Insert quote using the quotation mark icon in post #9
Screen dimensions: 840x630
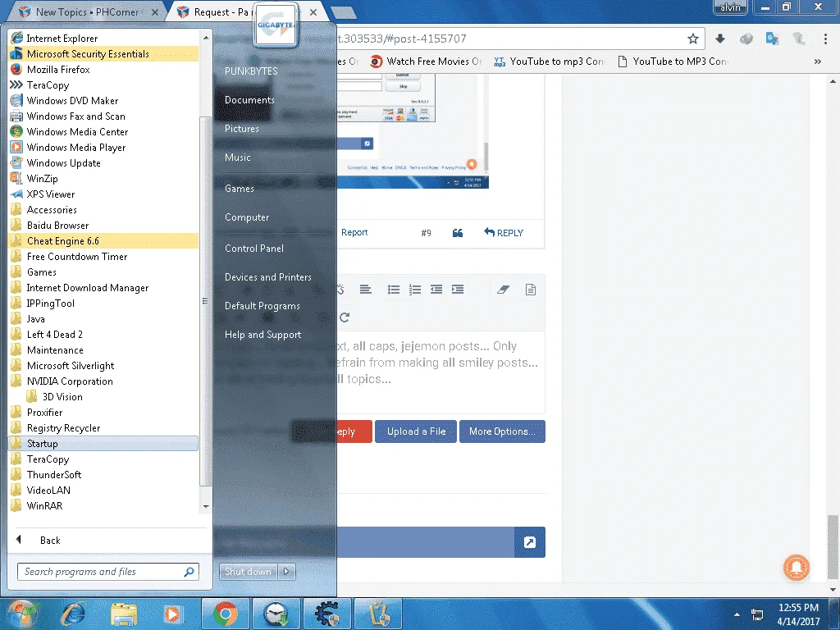tap(458, 232)
